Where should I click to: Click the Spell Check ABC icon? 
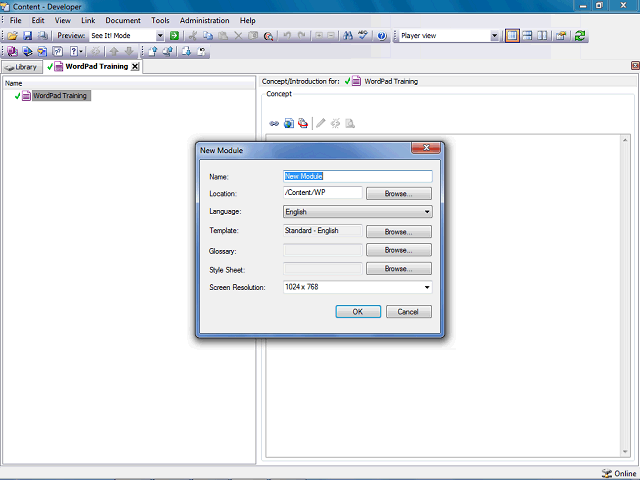[363, 36]
